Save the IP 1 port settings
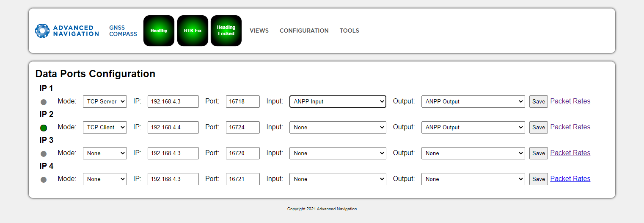The image size is (644, 223). tap(539, 101)
